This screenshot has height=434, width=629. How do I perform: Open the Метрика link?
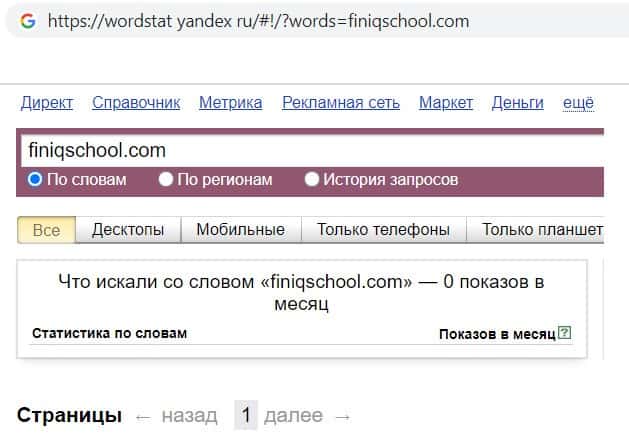(x=231, y=103)
